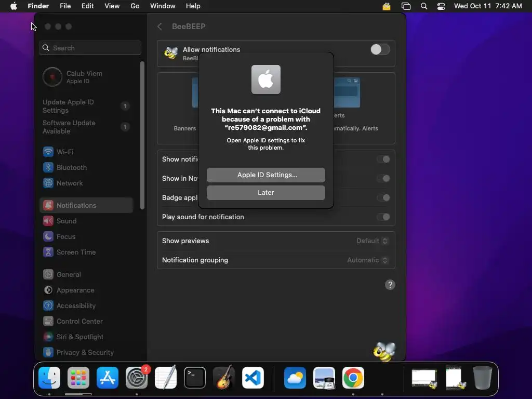
Task: Open TextEdit from the Dock
Action: pyautogui.click(x=166, y=378)
